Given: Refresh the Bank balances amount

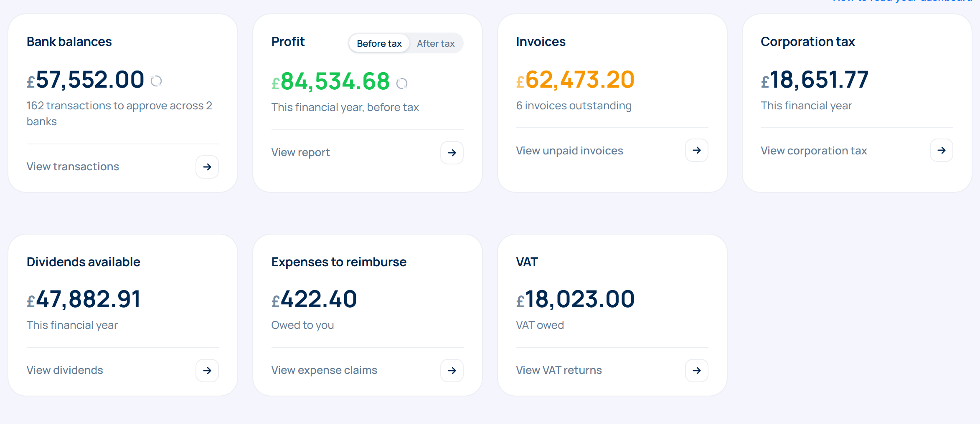Looking at the screenshot, I should (156, 81).
